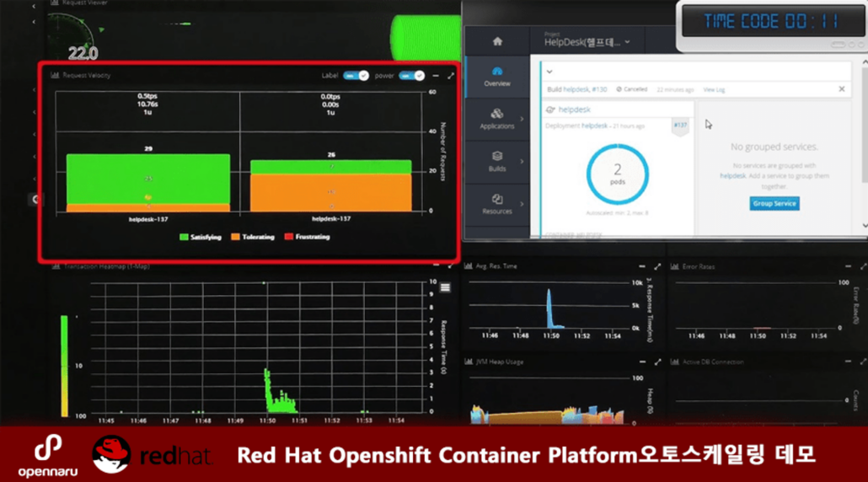The height and width of the screenshot is (482, 868).
Task: Expand the Applications submenu chevron
Action: [x=522, y=119]
